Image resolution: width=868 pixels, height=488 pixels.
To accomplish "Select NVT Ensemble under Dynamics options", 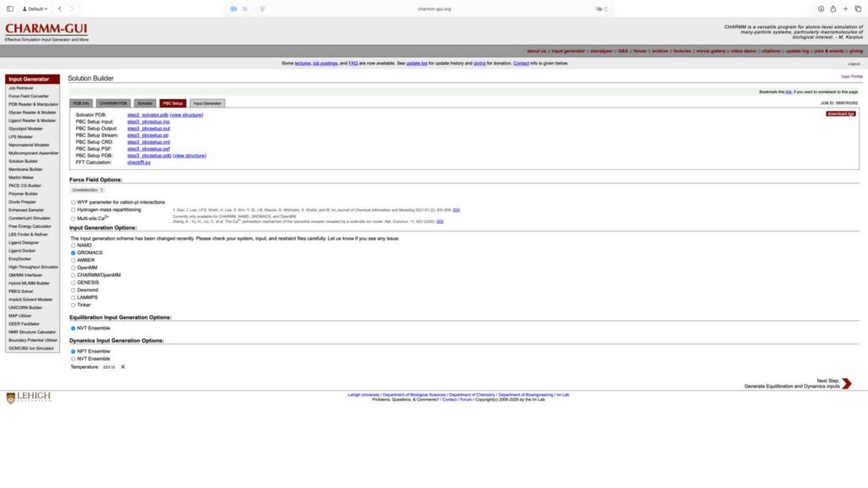I will 73,358.
